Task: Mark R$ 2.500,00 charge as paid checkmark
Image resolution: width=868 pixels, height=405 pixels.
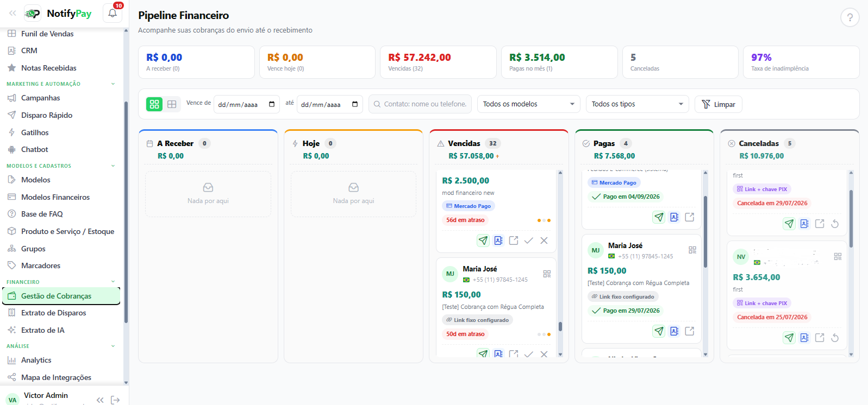Action: (529, 241)
